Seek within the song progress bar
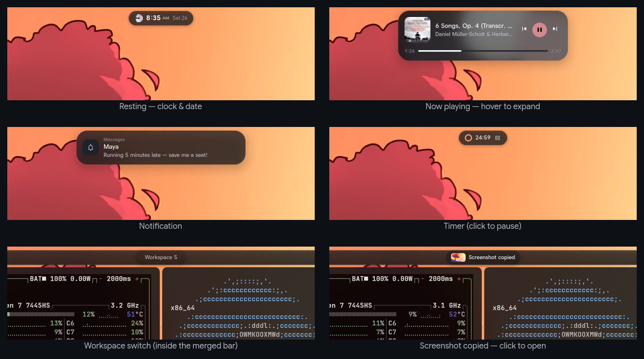The height and width of the screenshot is (359, 644). tap(483, 51)
